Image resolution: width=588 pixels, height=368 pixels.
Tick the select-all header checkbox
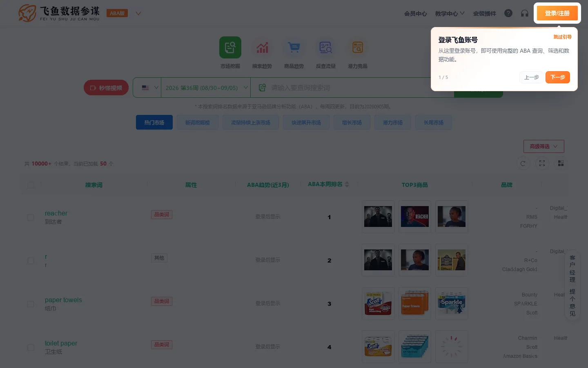click(x=31, y=185)
